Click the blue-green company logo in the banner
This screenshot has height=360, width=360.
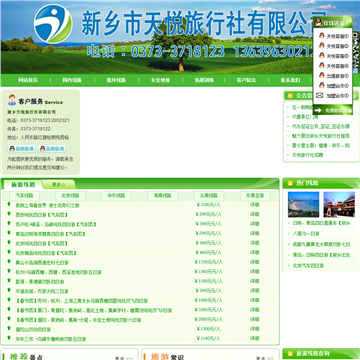click(x=53, y=24)
